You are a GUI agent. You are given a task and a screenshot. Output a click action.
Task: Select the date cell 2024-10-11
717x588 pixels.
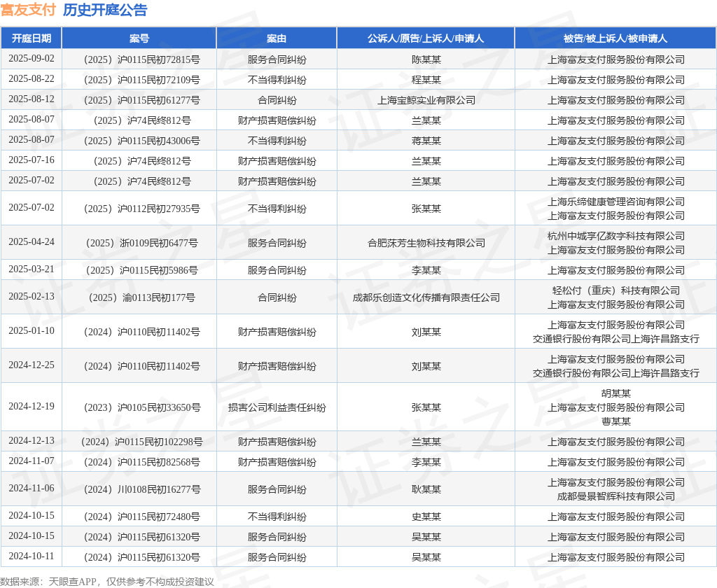(31, 556)
